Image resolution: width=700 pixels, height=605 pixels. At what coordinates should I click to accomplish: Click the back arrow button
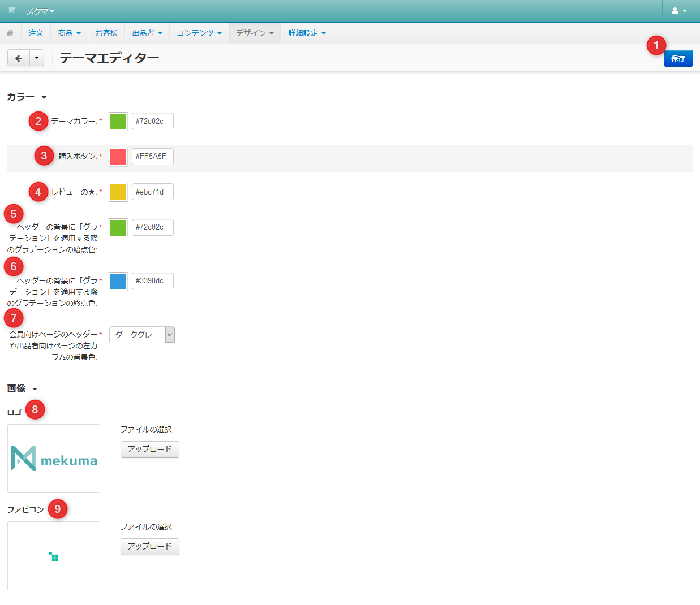pos(19,58)
